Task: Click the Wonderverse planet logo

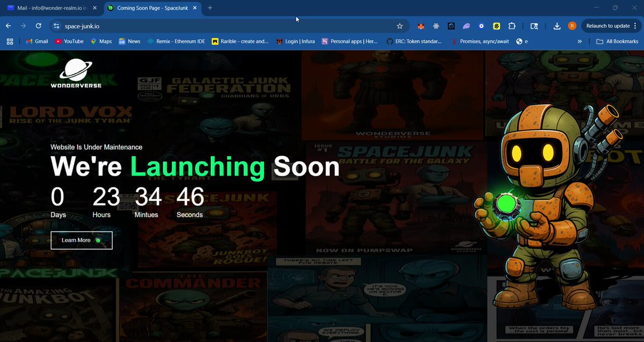Action: point(76,74)
